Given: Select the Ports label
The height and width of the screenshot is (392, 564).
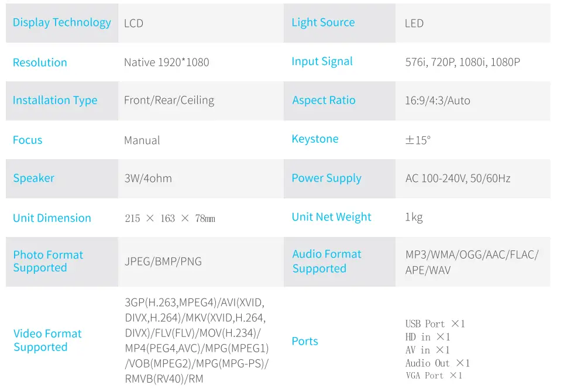Looking at the screenshot, I should (x=305, y=342).
